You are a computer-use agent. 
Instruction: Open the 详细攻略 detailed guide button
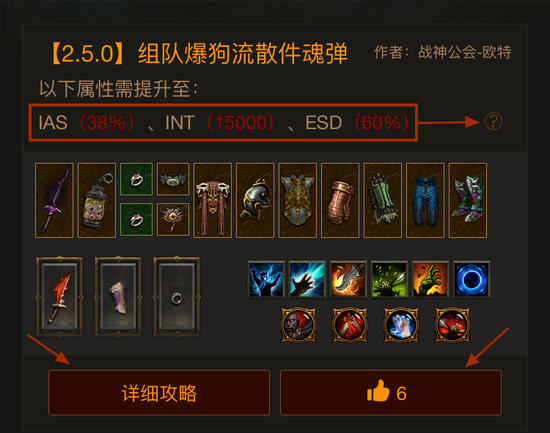click(159, 393)
